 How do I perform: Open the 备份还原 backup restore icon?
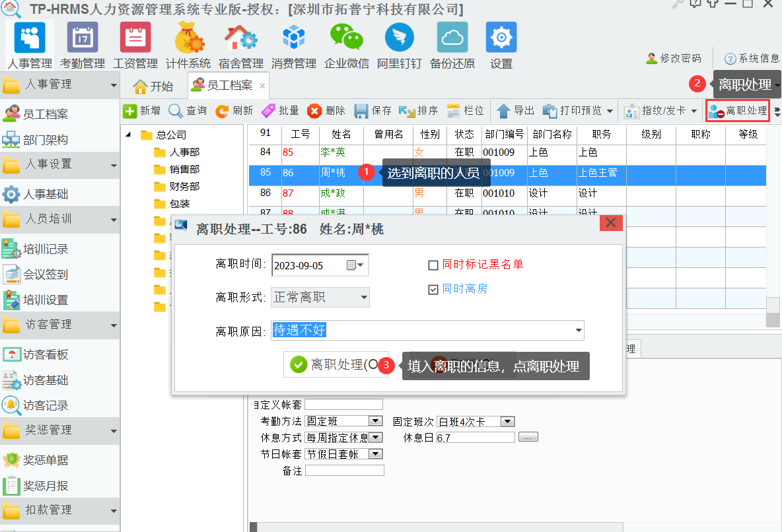pyautogui.click(x=452, y=38)
